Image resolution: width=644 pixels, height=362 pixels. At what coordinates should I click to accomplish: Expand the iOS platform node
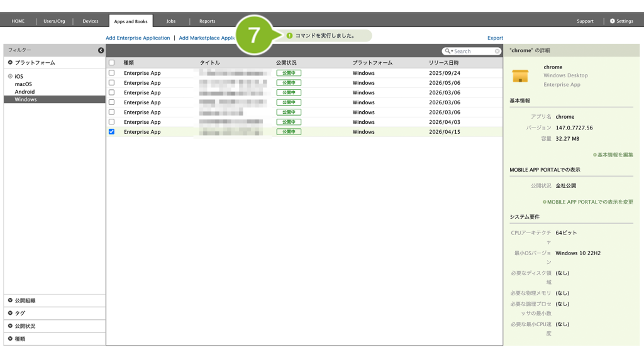[x=10, y=76]
